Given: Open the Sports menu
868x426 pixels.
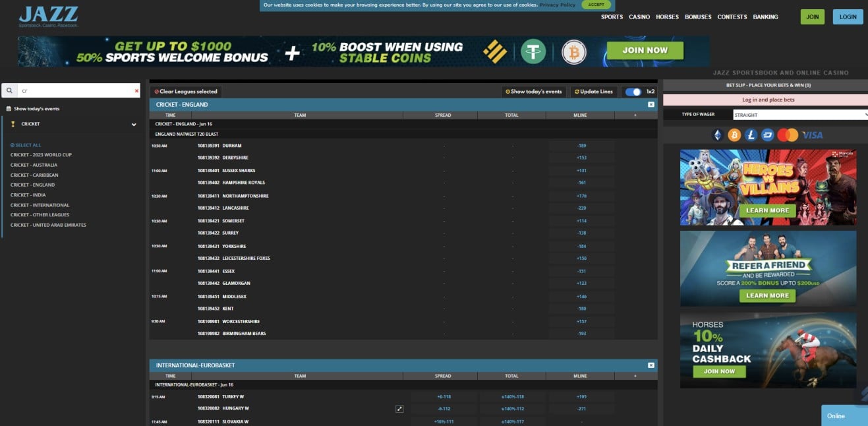Looking at the screenshot, I should [612, 17].
